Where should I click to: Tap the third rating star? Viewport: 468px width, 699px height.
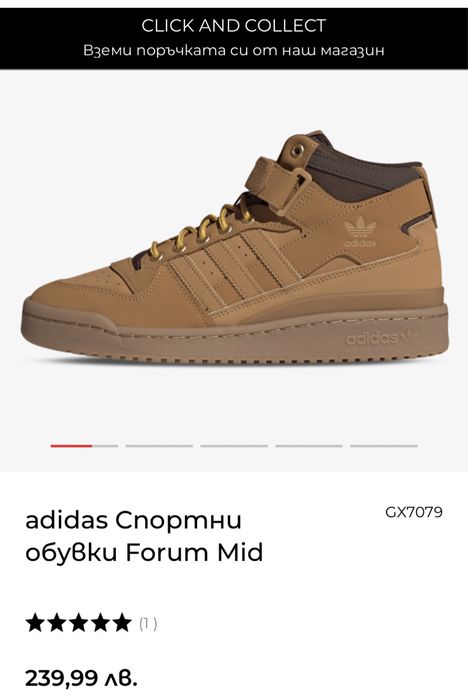pyautogui.click(x=78, y=623)
